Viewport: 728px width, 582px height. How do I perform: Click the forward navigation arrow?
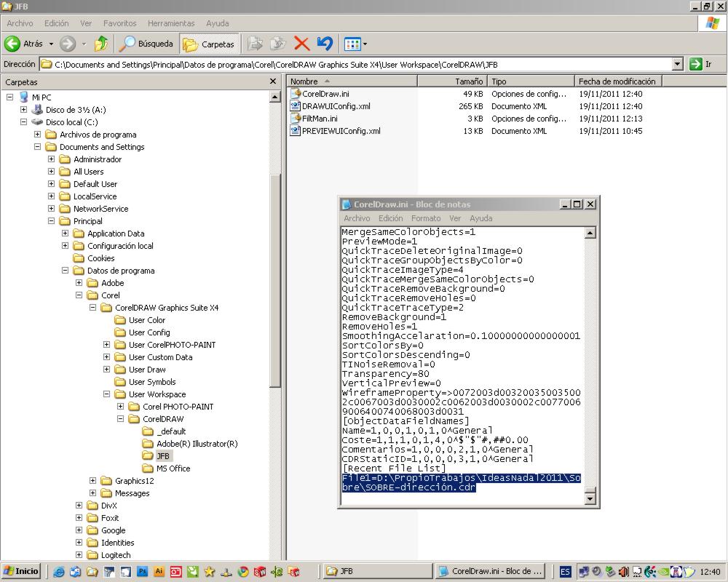(68, 44)
